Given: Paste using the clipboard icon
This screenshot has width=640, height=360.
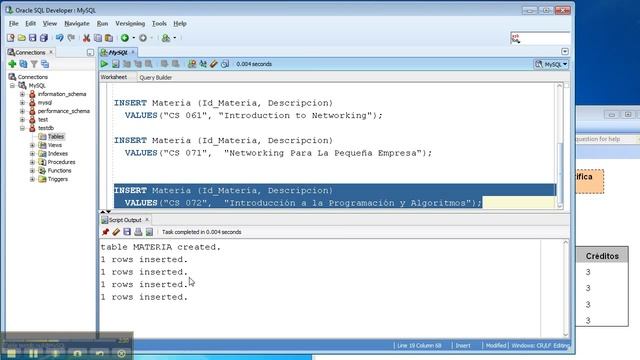Looking at the screenshot, I should 109,38.
